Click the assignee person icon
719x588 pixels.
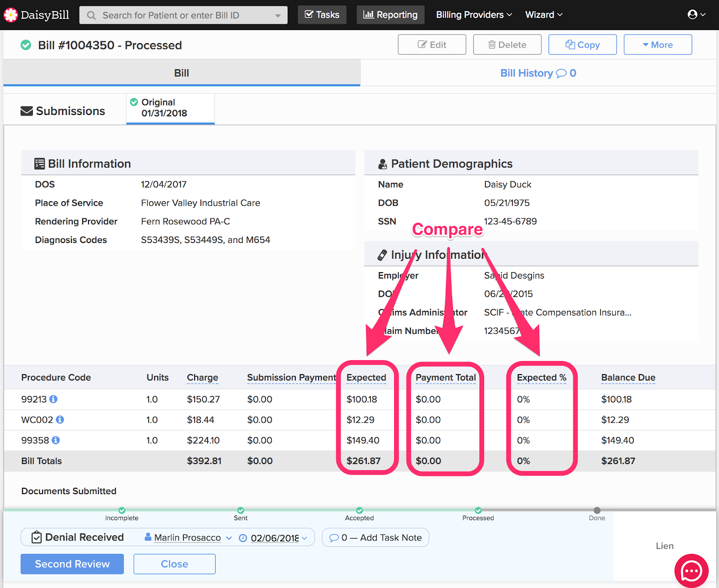148,537
